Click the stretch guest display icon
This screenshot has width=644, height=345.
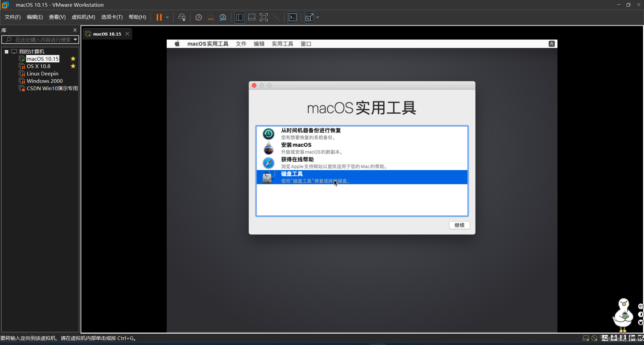(x=309, y=17)
